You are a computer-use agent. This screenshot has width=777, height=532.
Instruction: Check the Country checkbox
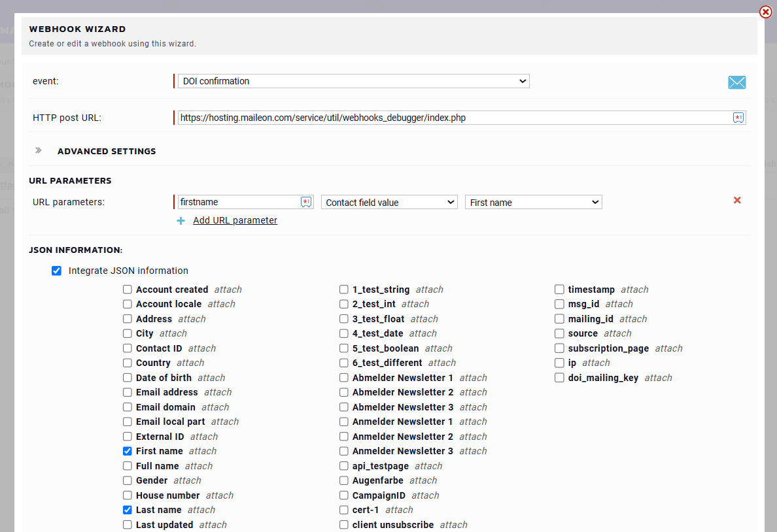[x=128, y=363]
